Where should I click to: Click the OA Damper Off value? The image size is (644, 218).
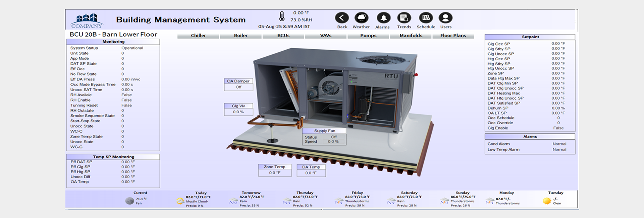[x=238, y=87]
